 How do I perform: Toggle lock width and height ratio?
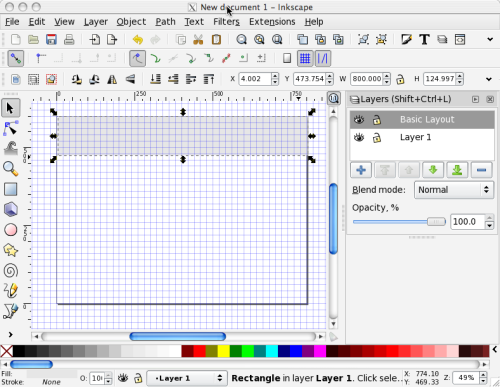tap(400, 79)
